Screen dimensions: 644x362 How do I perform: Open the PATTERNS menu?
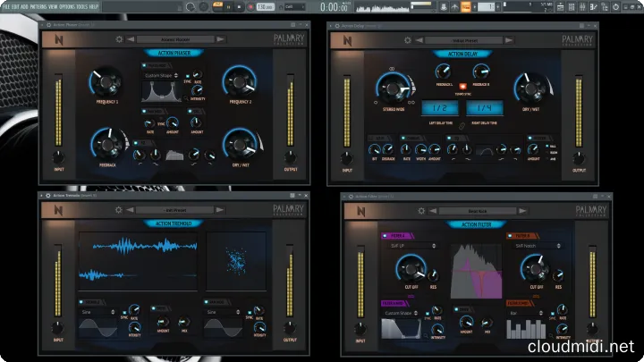(x=37, y=6)
